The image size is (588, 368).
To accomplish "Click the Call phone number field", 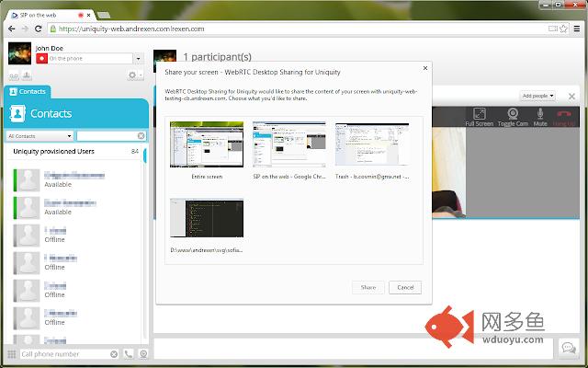I will point(62,353).
